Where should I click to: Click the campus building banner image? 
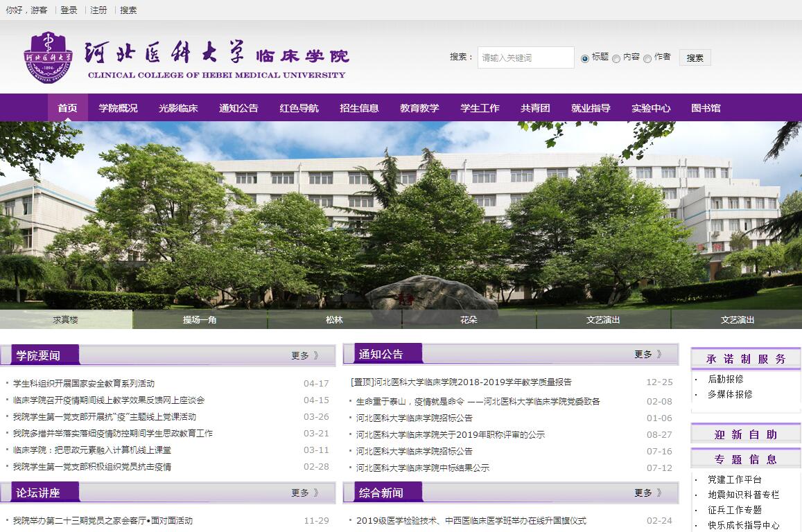click(x=401, y=215)
